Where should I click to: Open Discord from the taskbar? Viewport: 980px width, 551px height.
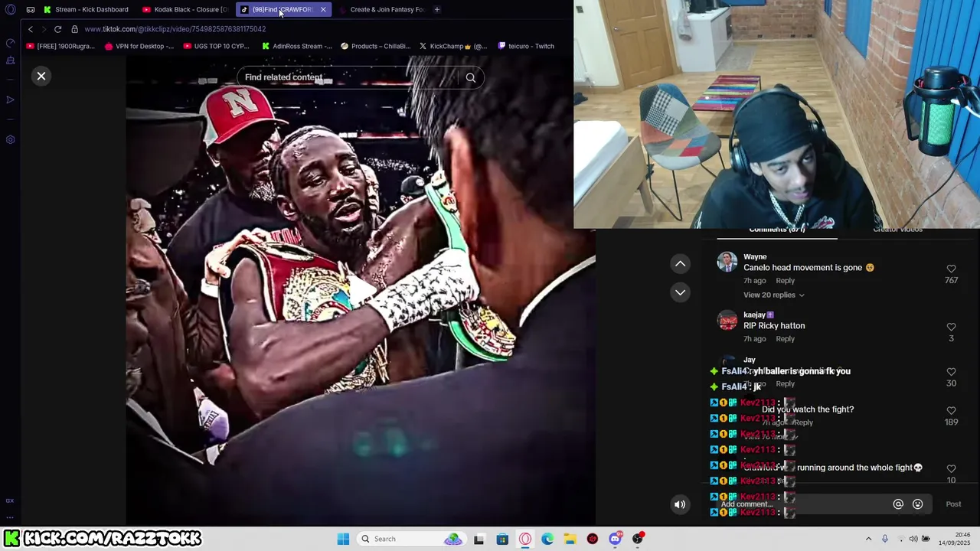point(615,539)
